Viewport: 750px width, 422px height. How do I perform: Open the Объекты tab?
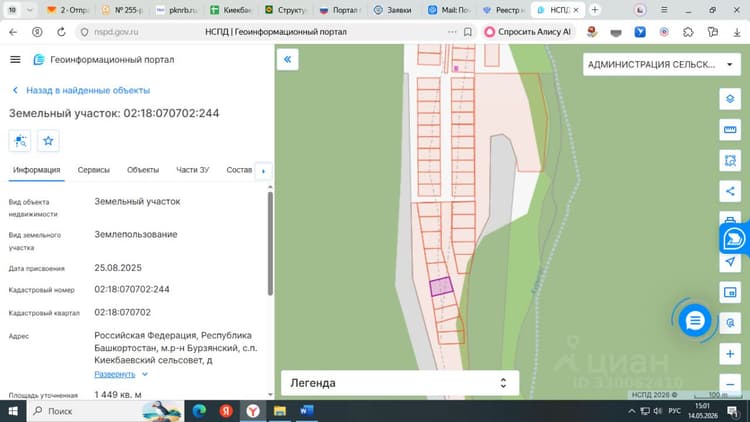[x=143, y=170]
